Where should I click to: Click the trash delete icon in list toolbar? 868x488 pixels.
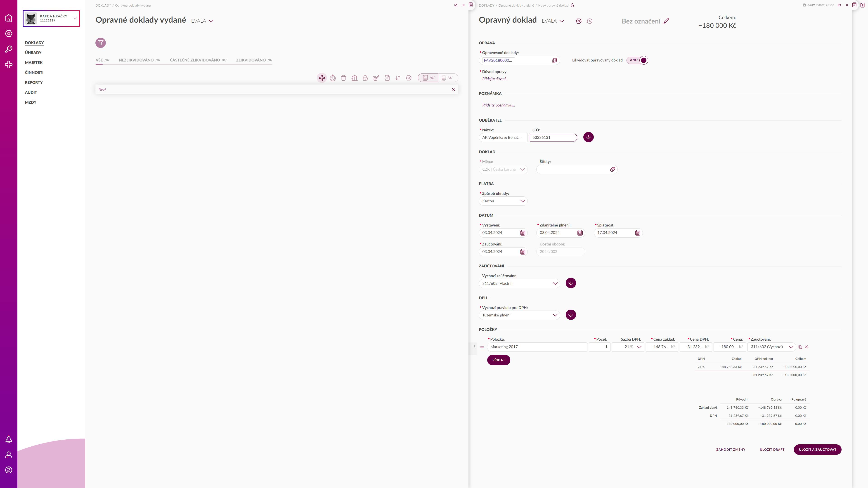pos(343,78)
